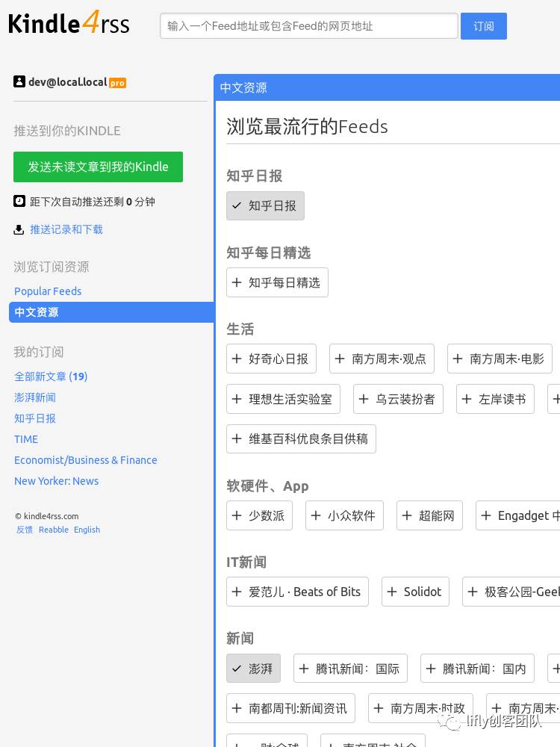
Task: Focus the Feed address input field
Action: [308, 25]
